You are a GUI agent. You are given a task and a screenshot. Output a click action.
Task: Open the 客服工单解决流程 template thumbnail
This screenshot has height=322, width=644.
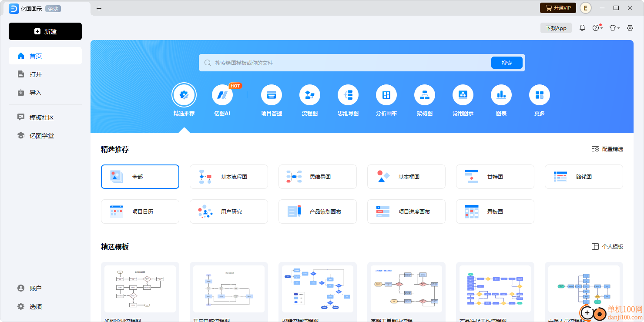pos(406,289)
